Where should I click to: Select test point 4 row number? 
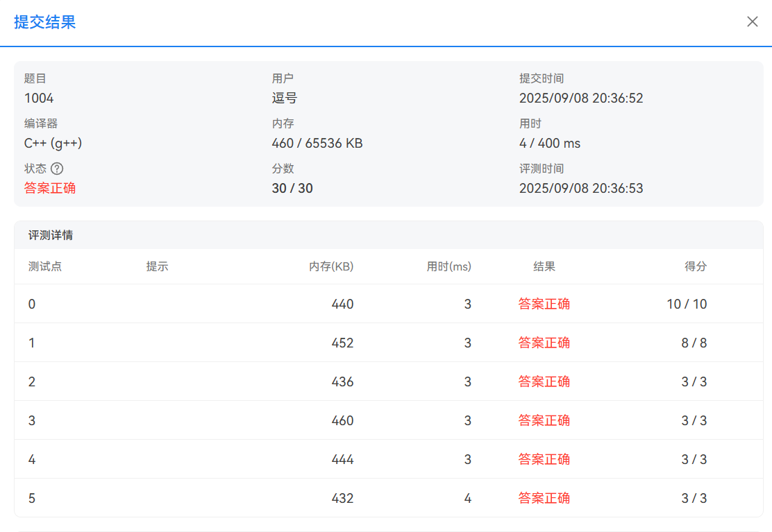31,459
